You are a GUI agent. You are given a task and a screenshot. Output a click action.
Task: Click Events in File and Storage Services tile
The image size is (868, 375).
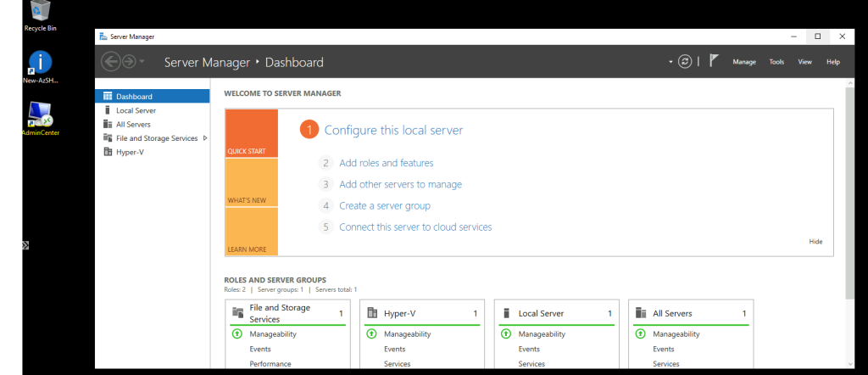(260, 349)
